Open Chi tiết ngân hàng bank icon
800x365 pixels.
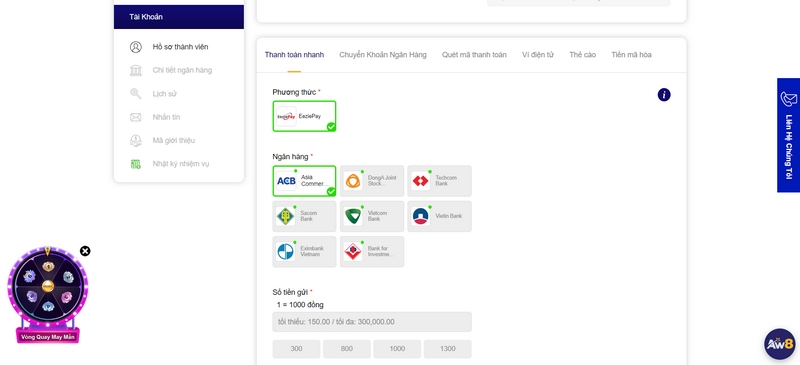(136, 70)
